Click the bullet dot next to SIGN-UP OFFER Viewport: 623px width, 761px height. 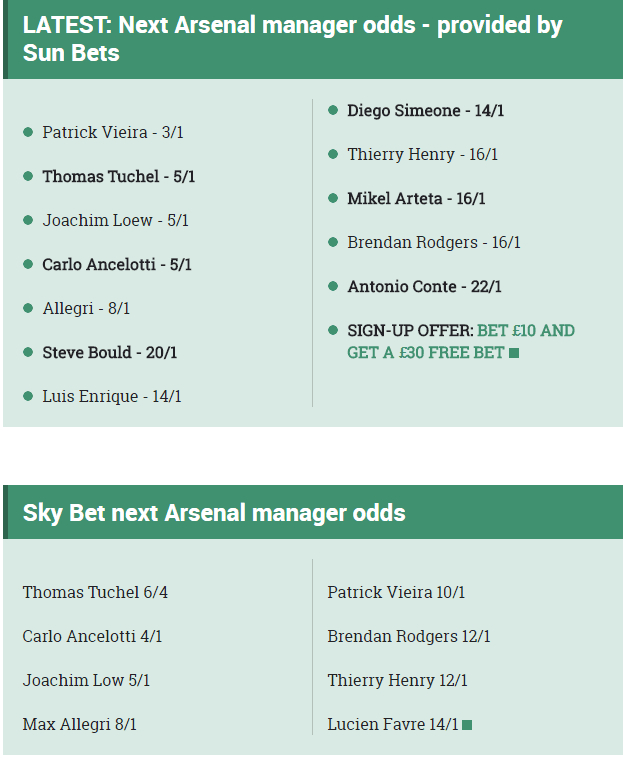pyautogui.click(x=333, y=330)
